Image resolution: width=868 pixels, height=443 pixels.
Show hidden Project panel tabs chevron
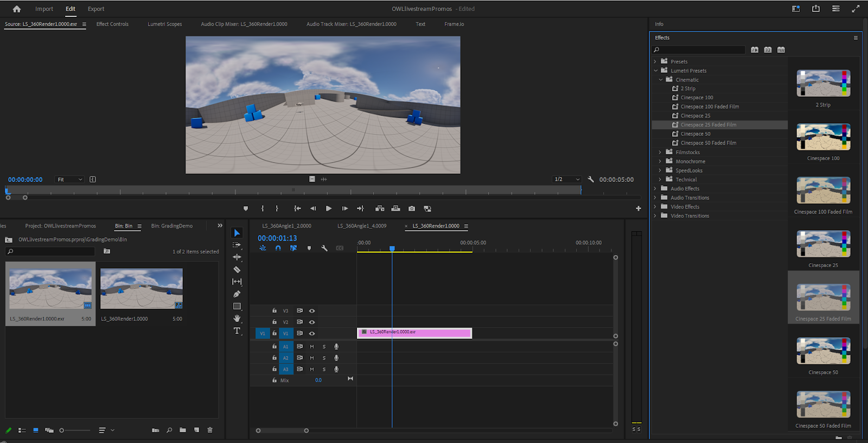pos(220,226)
